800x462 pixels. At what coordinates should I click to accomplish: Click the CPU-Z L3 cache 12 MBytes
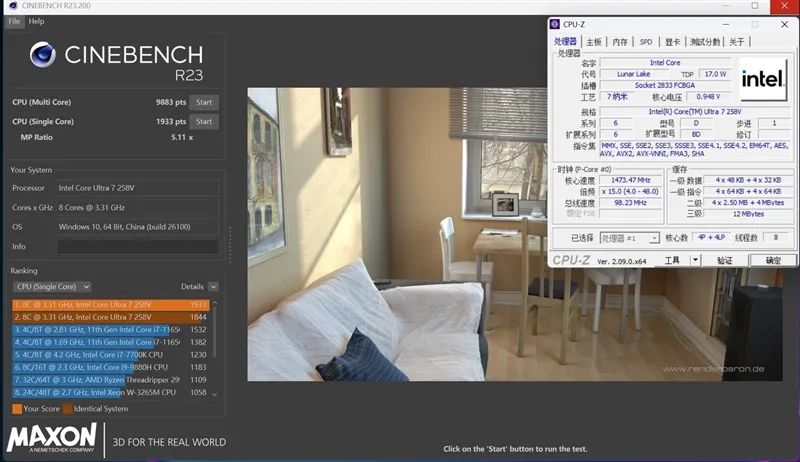pos(748,214)
